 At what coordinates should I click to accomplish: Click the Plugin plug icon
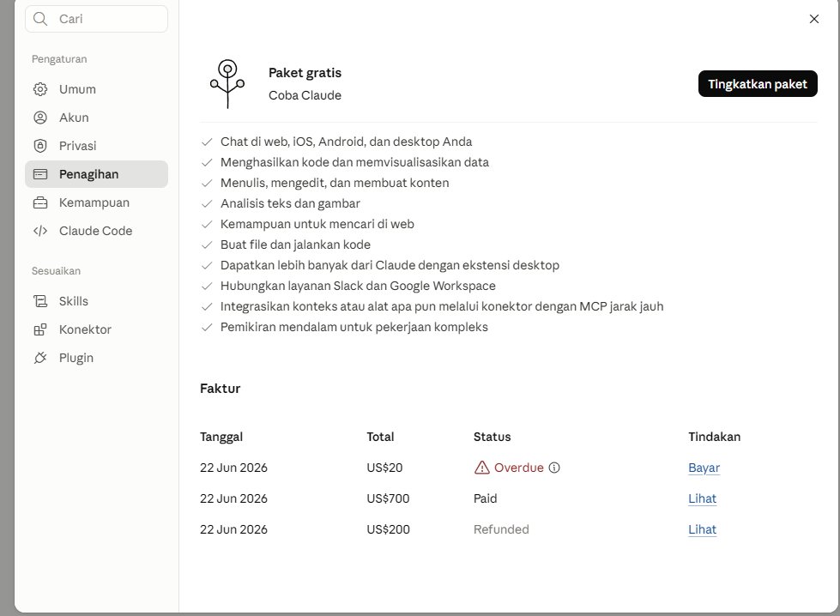point(40,358)
